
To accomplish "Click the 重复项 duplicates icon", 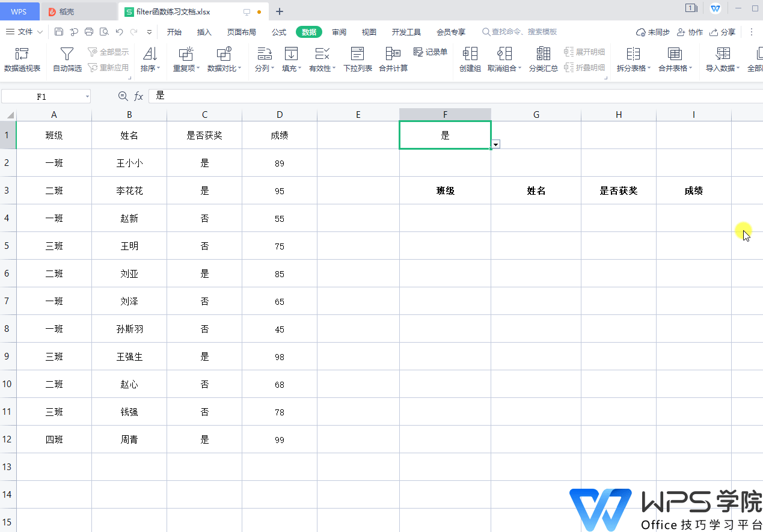I will coord(186,54).
